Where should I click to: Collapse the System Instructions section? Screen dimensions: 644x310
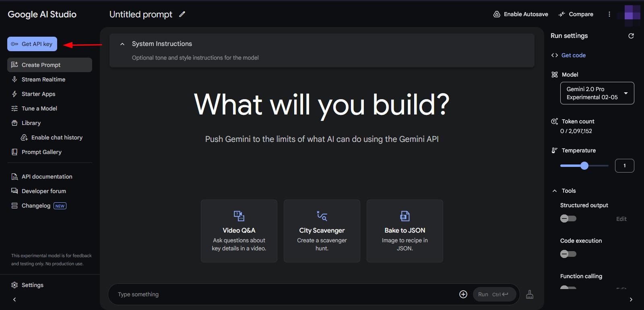(x=122, y=44)
